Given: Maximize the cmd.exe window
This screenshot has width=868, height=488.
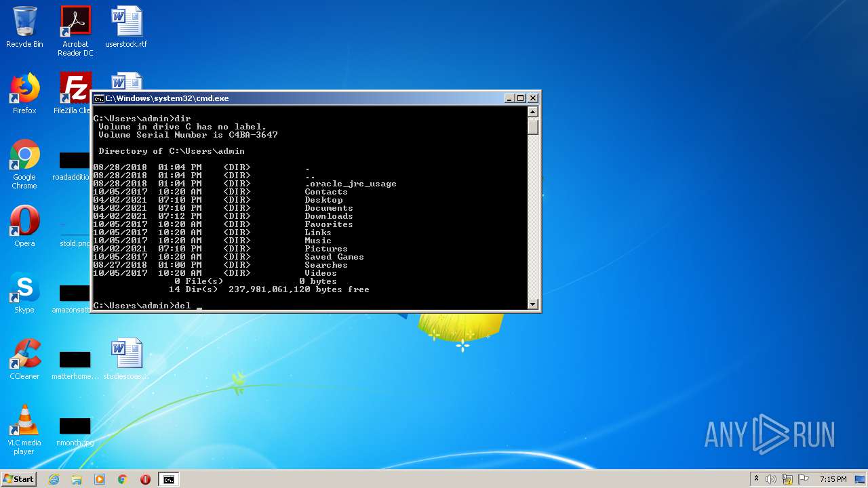Looking at the screenshot, I should (x=521, y=98).
